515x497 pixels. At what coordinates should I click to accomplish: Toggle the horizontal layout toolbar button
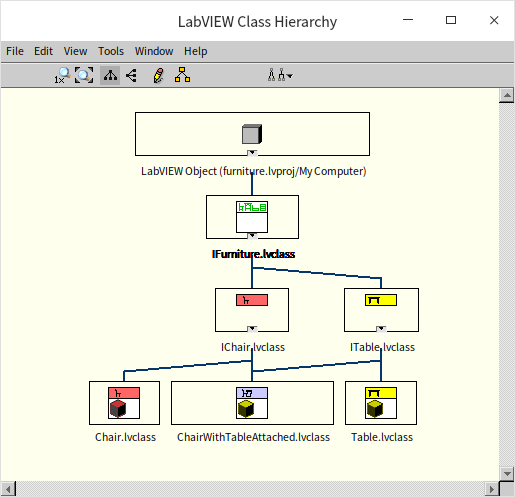tap(131, 75)
